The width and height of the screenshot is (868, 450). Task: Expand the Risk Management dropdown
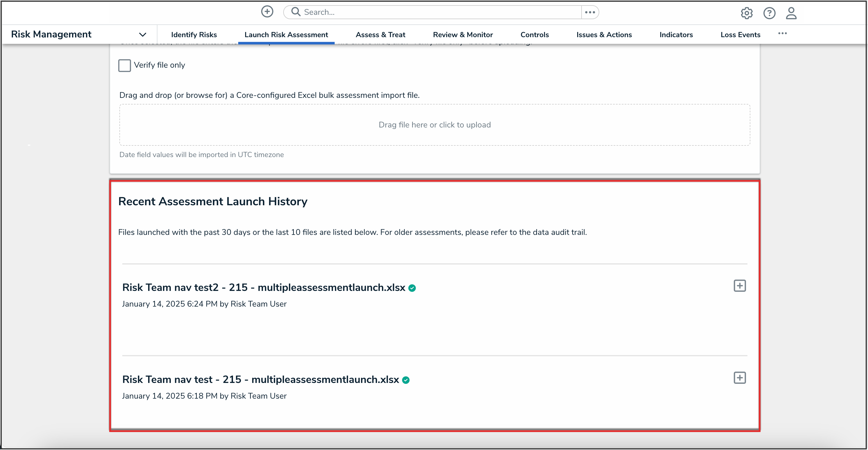[143, 34]
